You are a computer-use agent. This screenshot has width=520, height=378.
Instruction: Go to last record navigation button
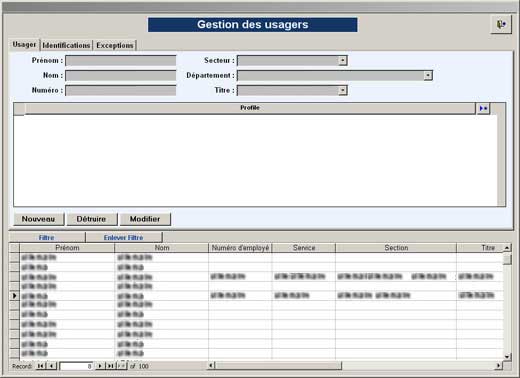tap(110, 366)
